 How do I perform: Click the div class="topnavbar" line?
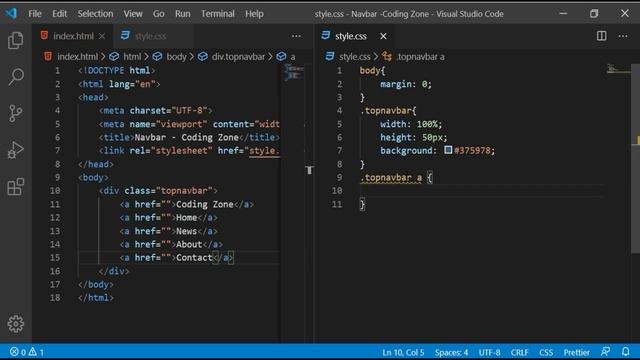[x=158, y=191]
